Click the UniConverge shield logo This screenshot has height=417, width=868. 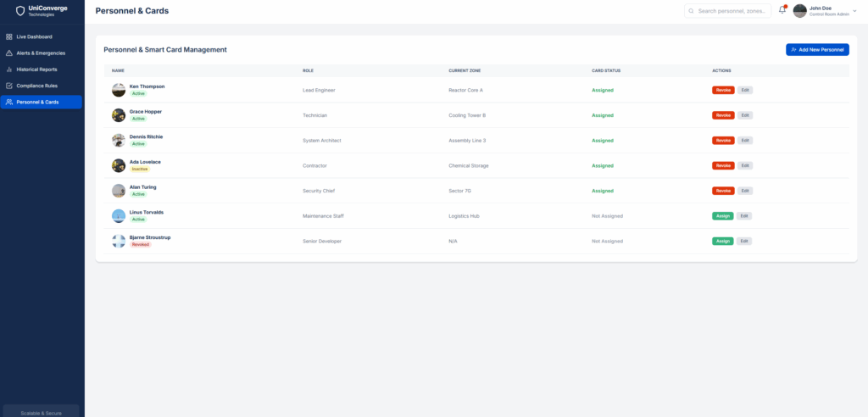click(21, 11)
